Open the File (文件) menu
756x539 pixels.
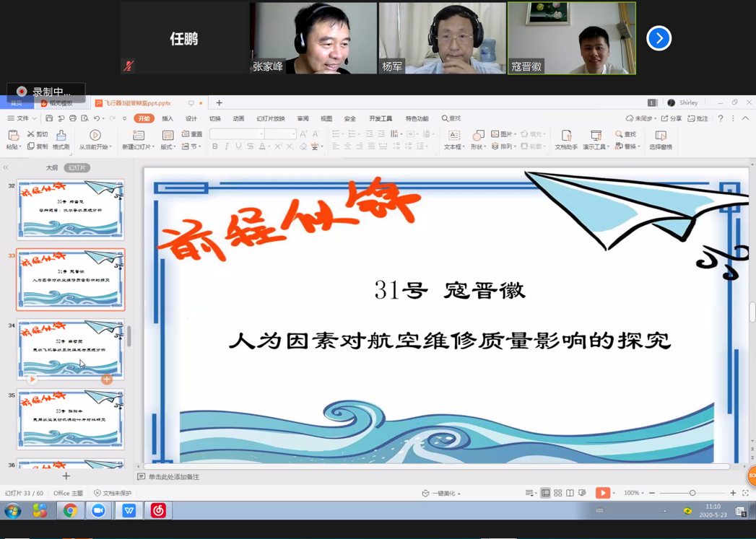tap(22, 118)
